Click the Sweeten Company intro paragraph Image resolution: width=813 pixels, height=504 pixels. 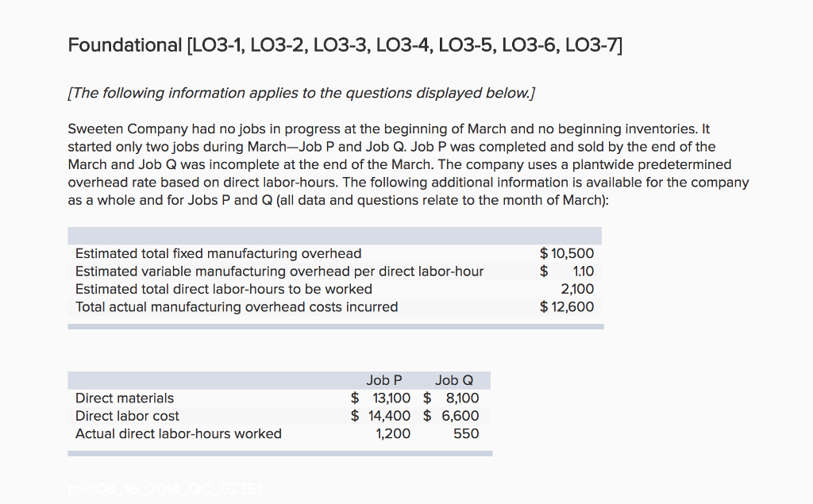(x=408, y=164)
